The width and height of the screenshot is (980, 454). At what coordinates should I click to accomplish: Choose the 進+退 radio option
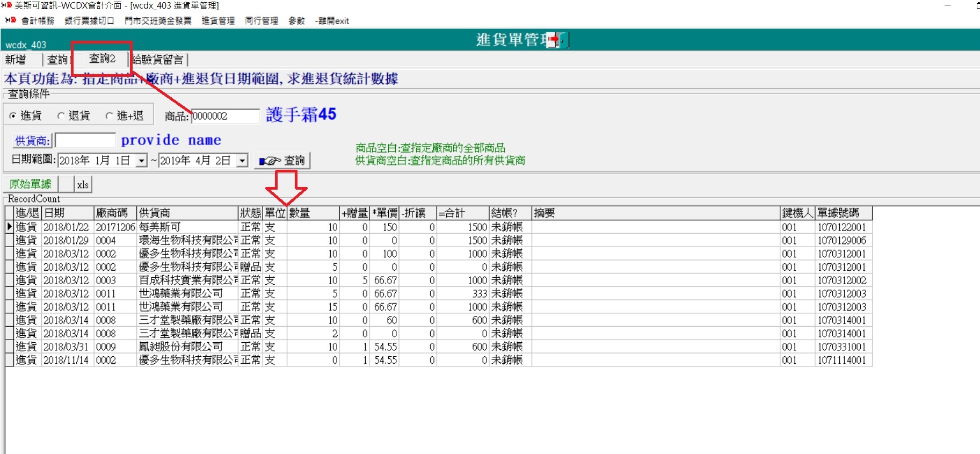pos(109,116)
